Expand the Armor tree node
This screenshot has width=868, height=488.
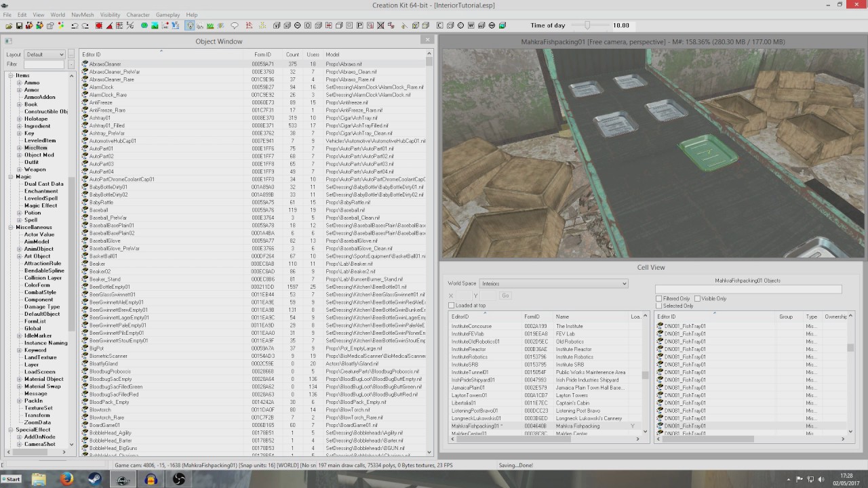pyautogui.click(x=20, y=90)
